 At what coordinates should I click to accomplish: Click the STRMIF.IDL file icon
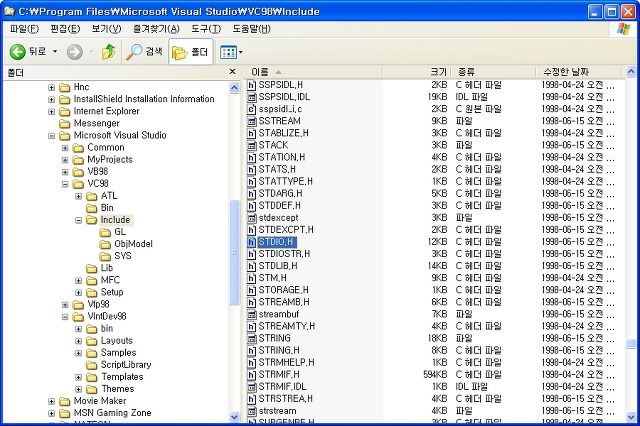252,387
